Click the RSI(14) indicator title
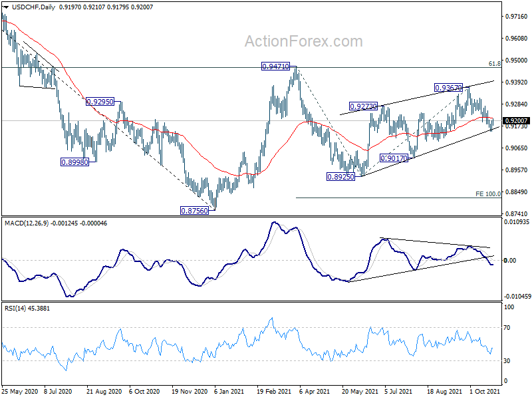This screenshot has width=532, height=399. [x=15, y=309]
